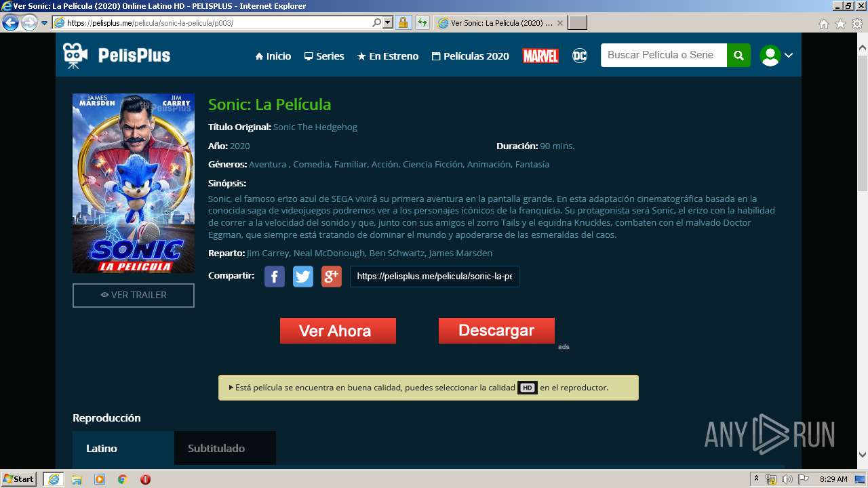Open the Películas 2020 navigation item
This screenshot has height=488, width=868.
(x=471, y=56)
